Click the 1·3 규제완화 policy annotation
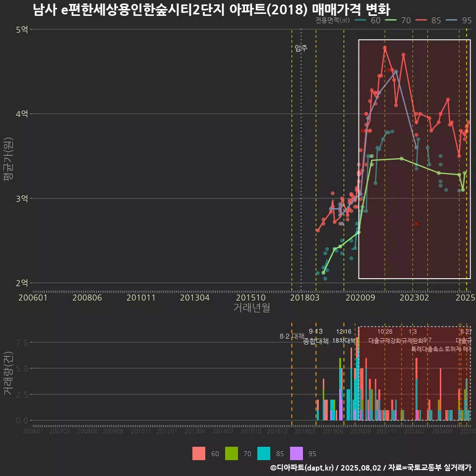 [x=412, y=336]
